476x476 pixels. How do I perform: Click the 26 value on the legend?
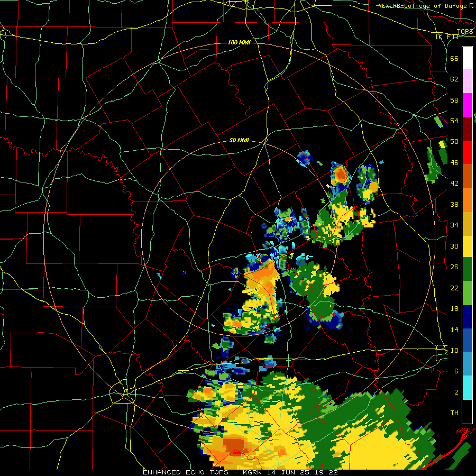coord(454,267)
